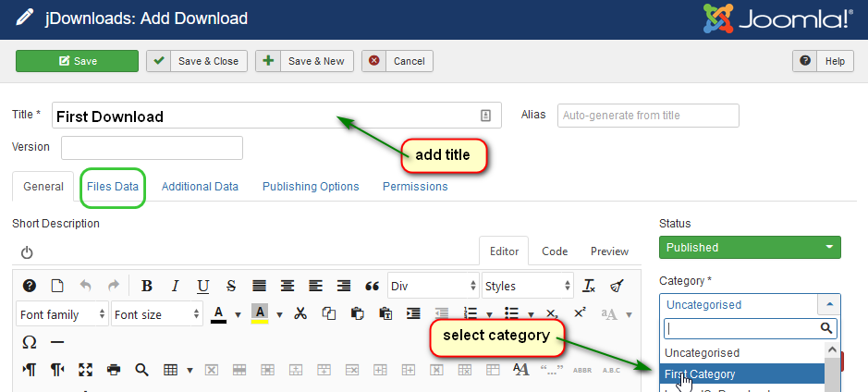Undo last edit in editor

[x=85, y=286]
